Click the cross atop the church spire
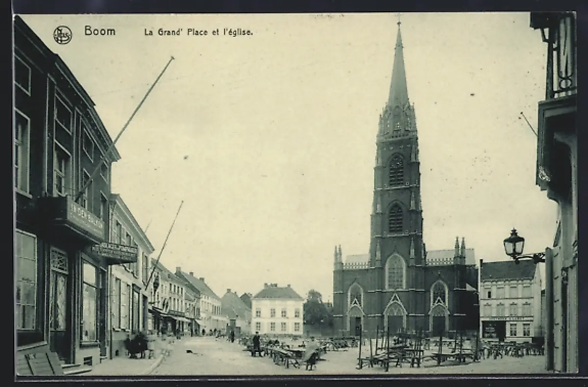The width and height of the screenshot is (588, 387). coord(399,23)
